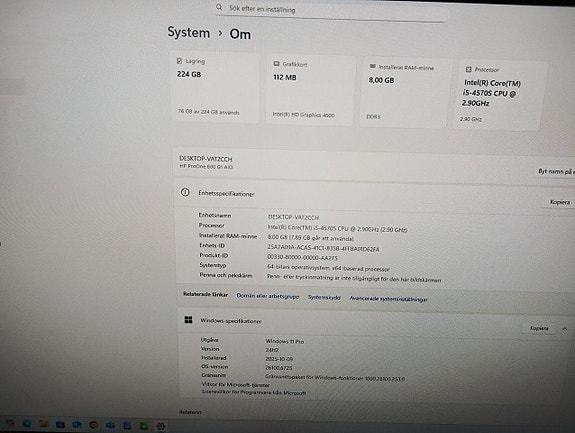Collapse the Windows-specifikationer section chevron

(x=565, y=329)
